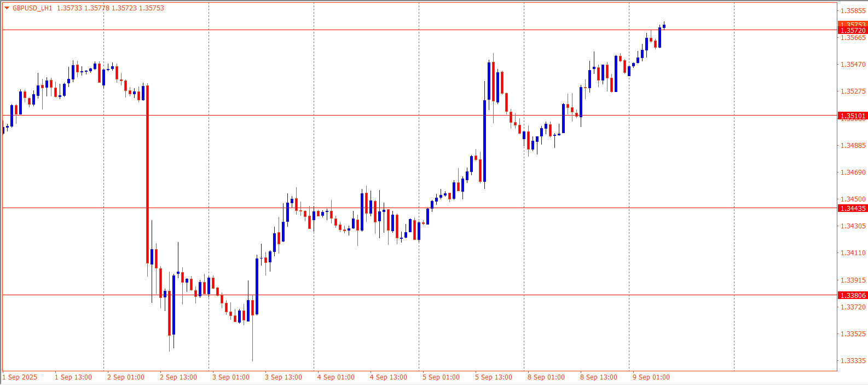Click the 1.33335 price scale label
Viewport: 868px width, 385px height.
pyautogui.click(x=853, y=361)
